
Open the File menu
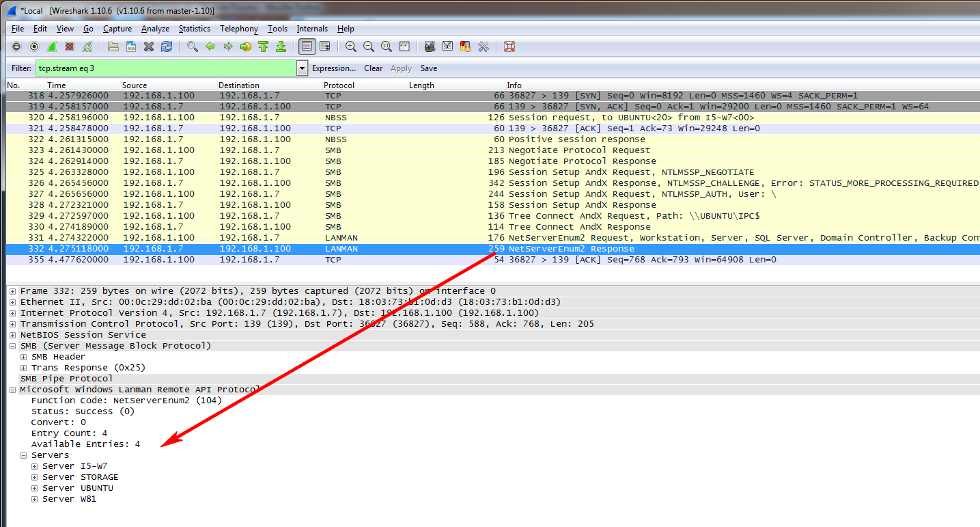click(18, 29)
